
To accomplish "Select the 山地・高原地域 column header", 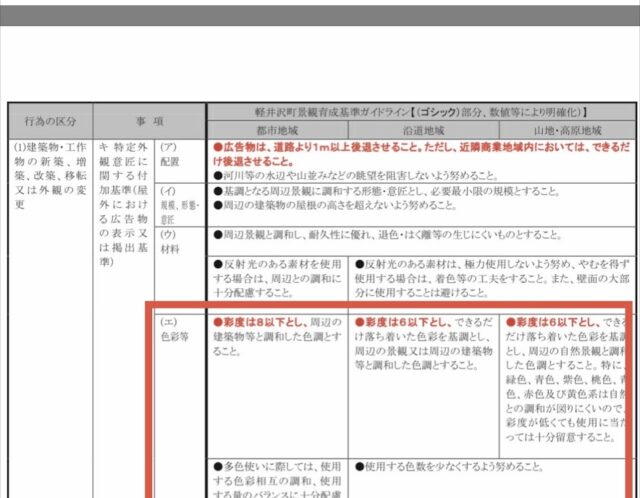I will click(566, 130).
